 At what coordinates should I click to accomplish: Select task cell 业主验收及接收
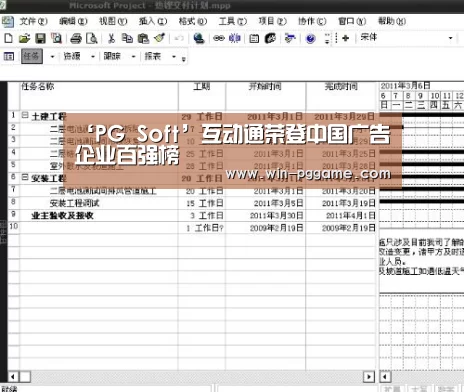pyautogui.click(x=99, y=216)
